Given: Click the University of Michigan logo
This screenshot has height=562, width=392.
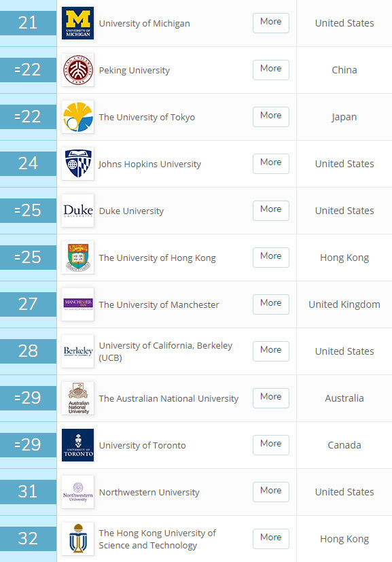Looking at the screenshot, I should coord(77,23).
